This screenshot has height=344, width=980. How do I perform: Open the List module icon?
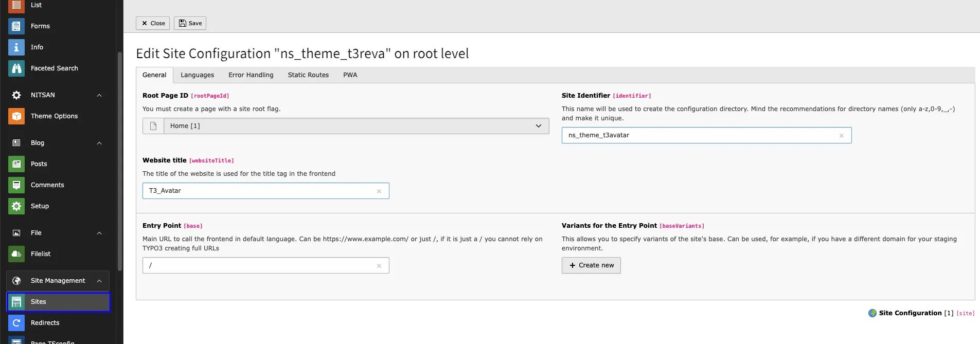point(16,5)
